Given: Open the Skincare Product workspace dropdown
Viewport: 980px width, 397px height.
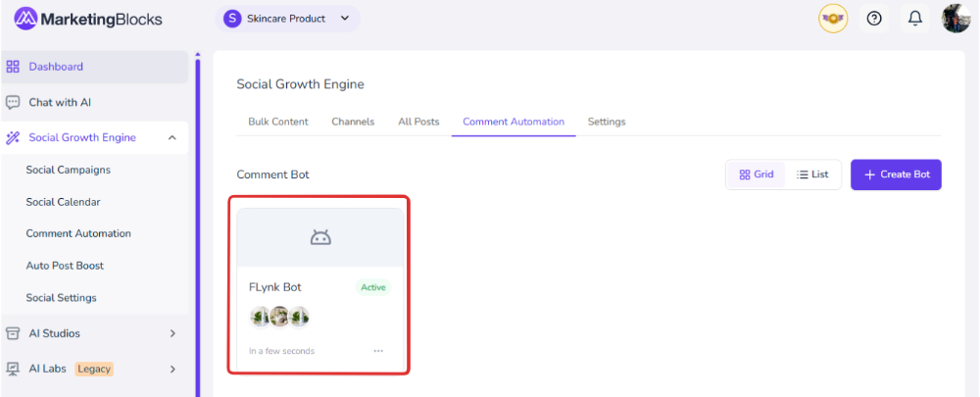Looking at the screenshot, I should (x=287, y=19).
